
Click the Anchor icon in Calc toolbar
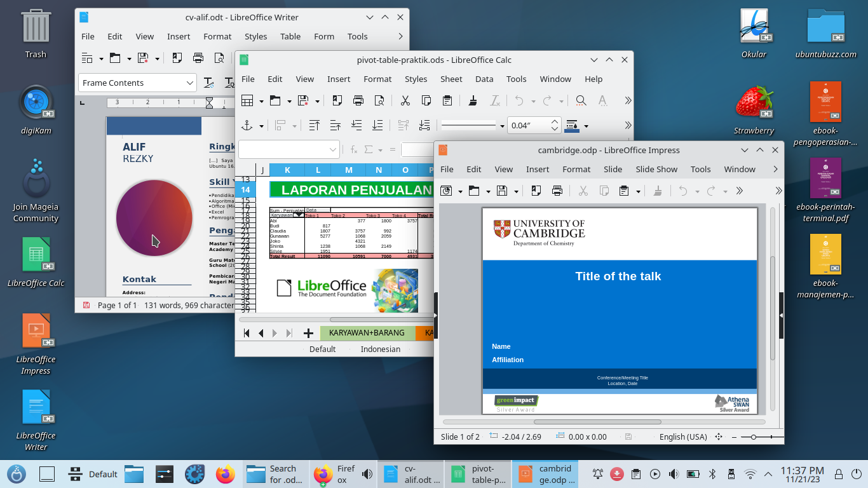(247, 126)
